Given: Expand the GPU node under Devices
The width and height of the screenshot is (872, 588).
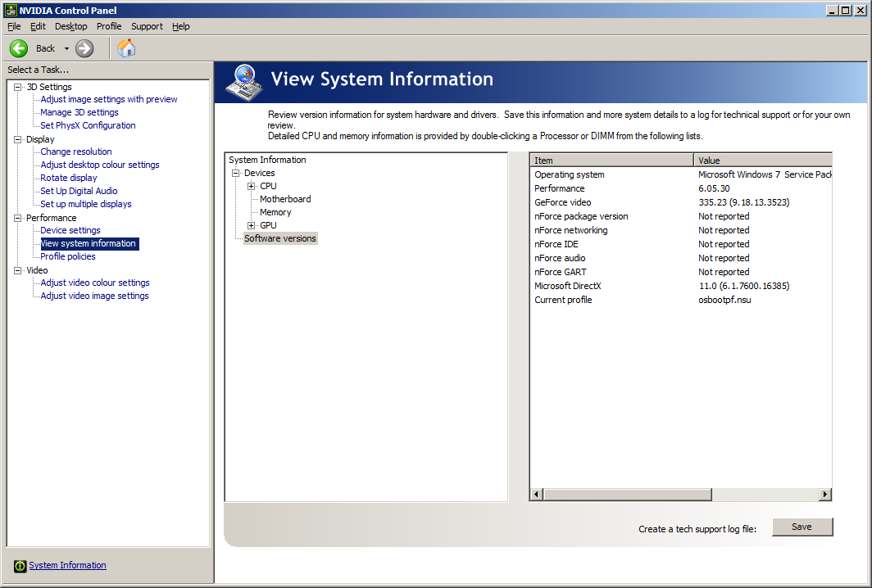Looking at the screenshot, I should (252, 226).
